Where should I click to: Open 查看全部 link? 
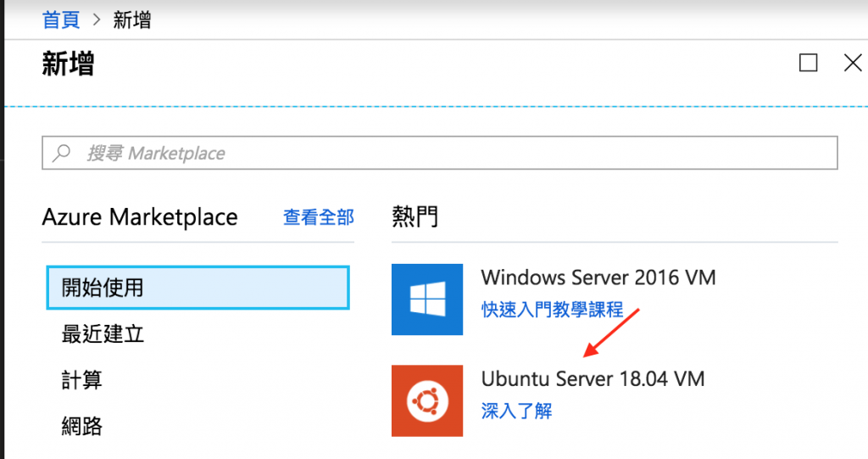point(319,217)
